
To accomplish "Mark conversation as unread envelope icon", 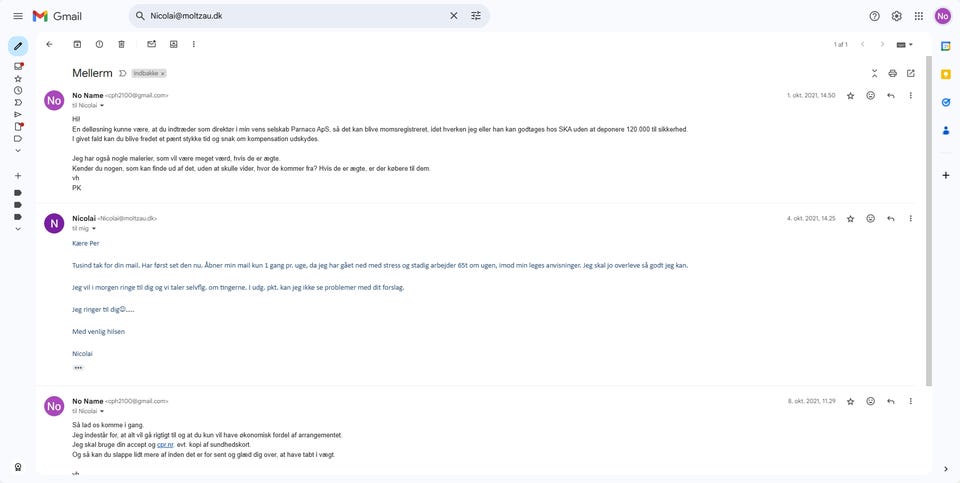I will pos(151,44).
